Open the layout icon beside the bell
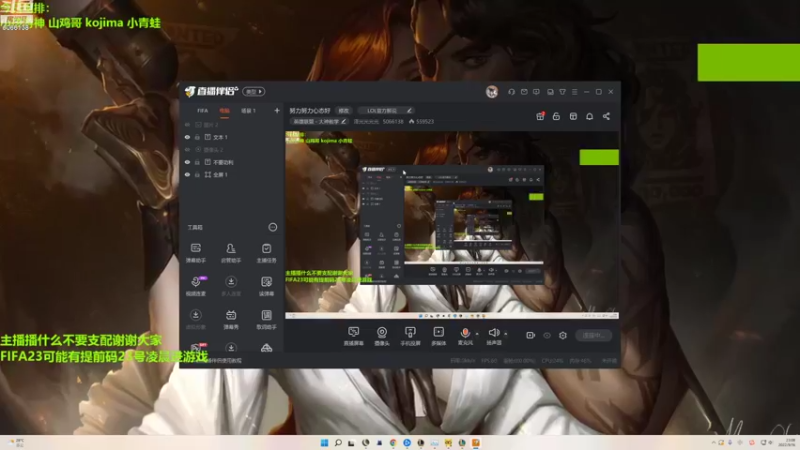The height and width of the screenshot is (450, 800). [573, 116]
